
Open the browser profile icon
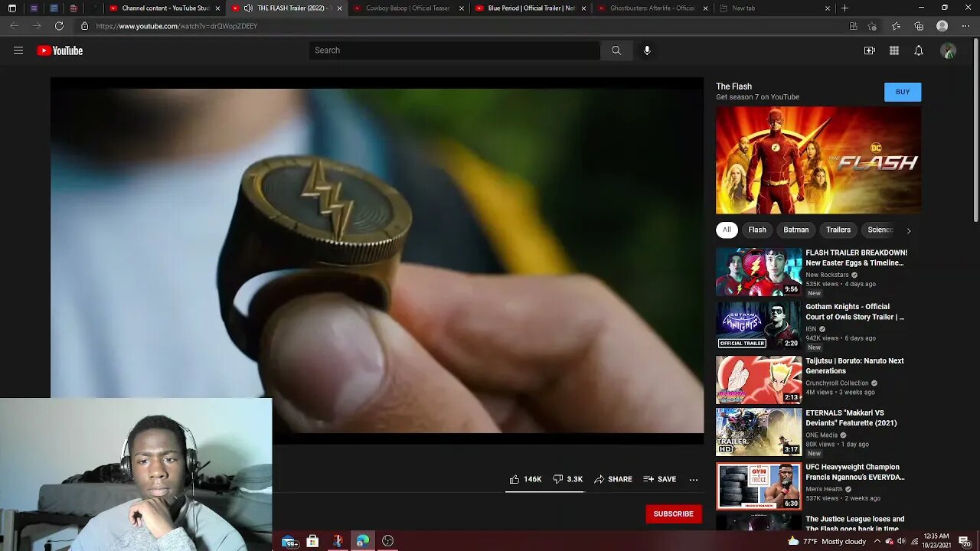pos(942,26)
